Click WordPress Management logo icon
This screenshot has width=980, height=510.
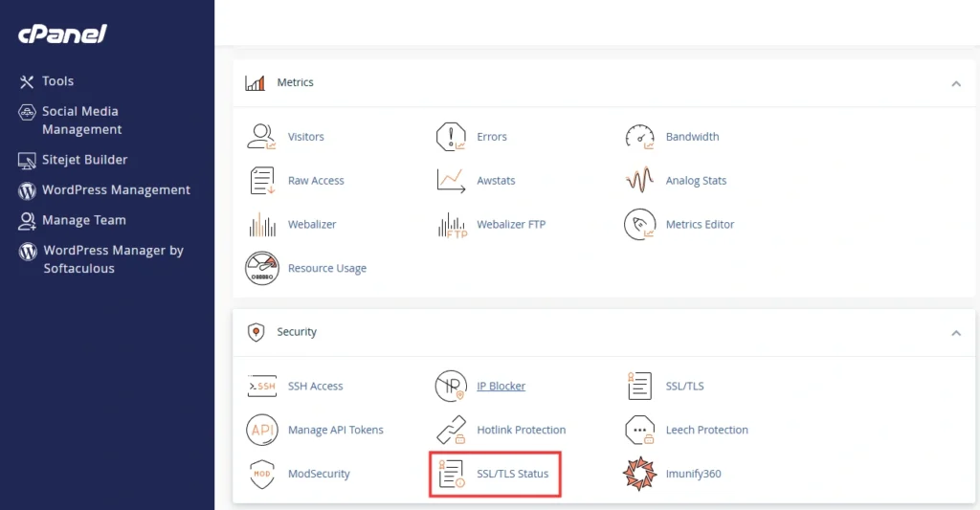coord(27,190)
